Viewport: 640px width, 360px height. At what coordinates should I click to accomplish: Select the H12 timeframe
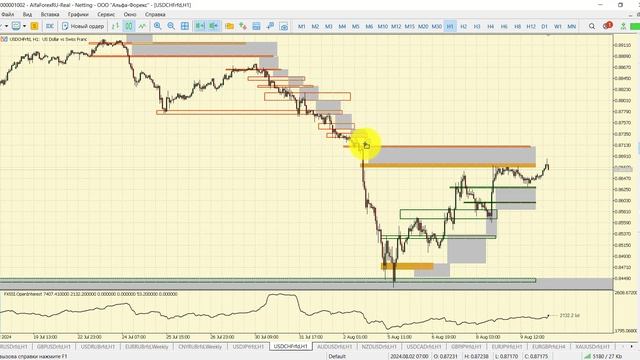(531, 26)
